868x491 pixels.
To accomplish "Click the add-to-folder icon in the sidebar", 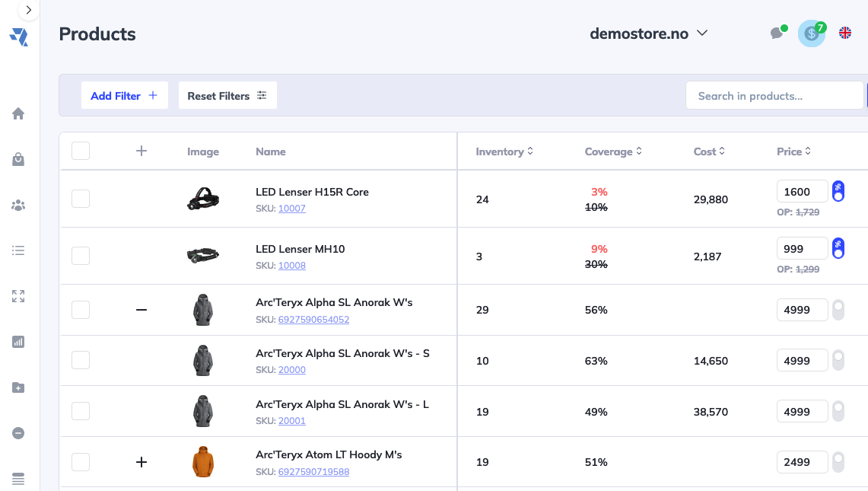I will [x=17, y=387].
